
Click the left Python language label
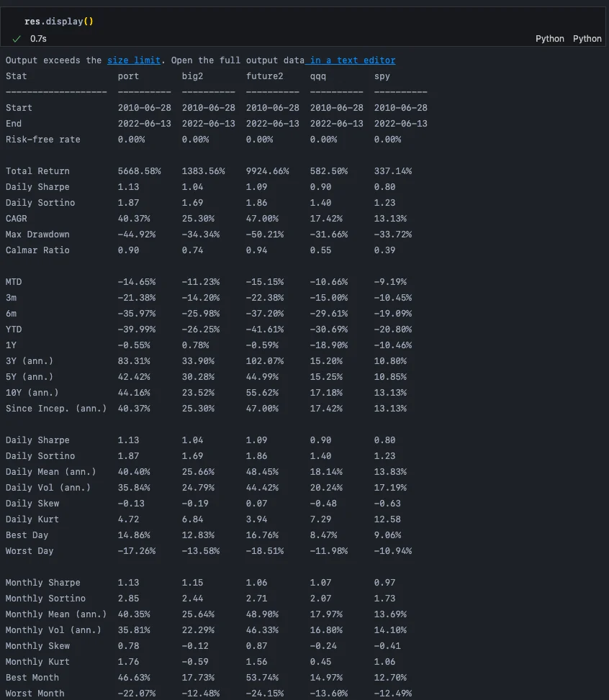pos(550,38)
